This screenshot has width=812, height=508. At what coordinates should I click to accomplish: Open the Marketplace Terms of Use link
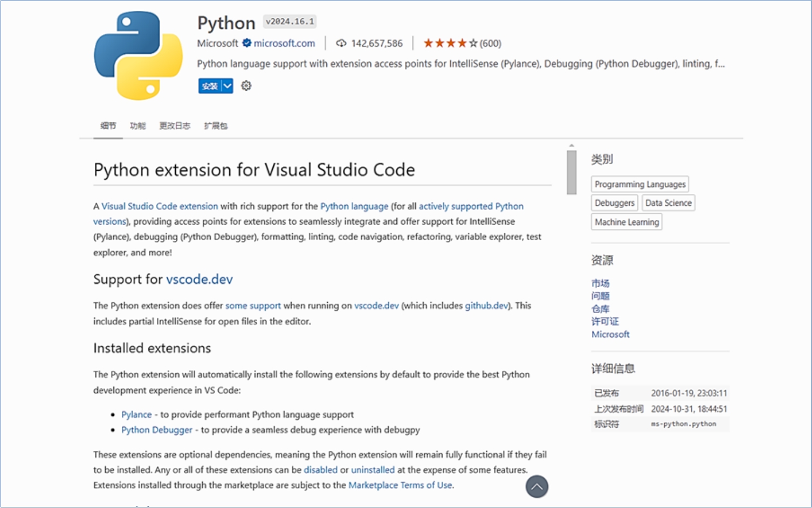coord(400,485)
